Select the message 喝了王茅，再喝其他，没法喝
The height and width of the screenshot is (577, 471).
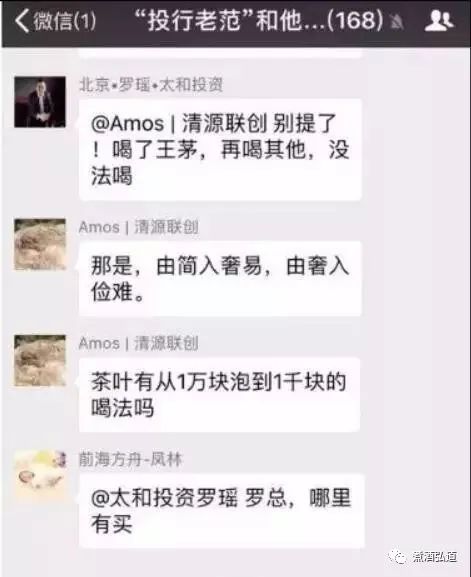220,150
